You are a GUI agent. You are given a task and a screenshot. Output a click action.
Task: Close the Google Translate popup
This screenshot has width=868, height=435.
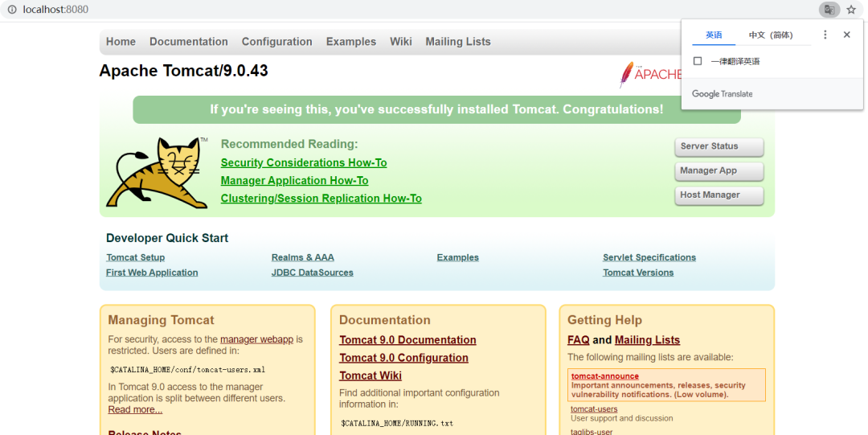click(x=846, y=35)
